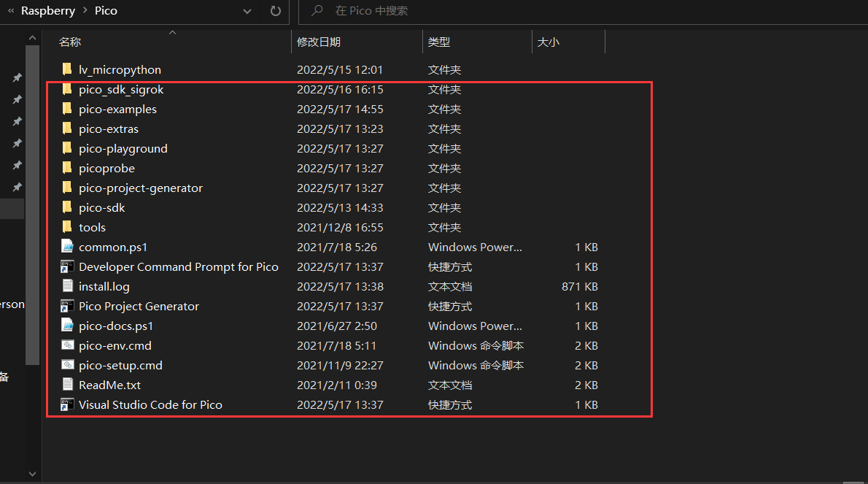The height and width of the screenshot is (484, 868).
Task: Click the ReadMe.txt document icon
Action: tap(68, 385)
